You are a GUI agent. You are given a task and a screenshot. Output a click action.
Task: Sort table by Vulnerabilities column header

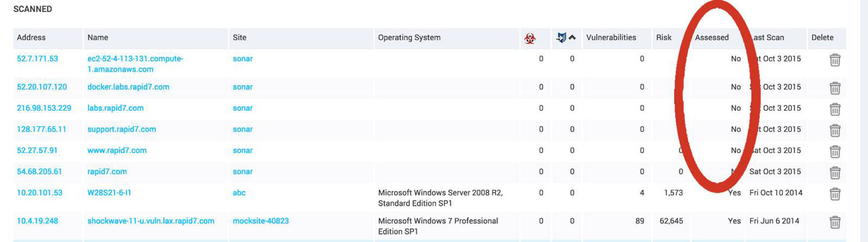pos(611,37)
